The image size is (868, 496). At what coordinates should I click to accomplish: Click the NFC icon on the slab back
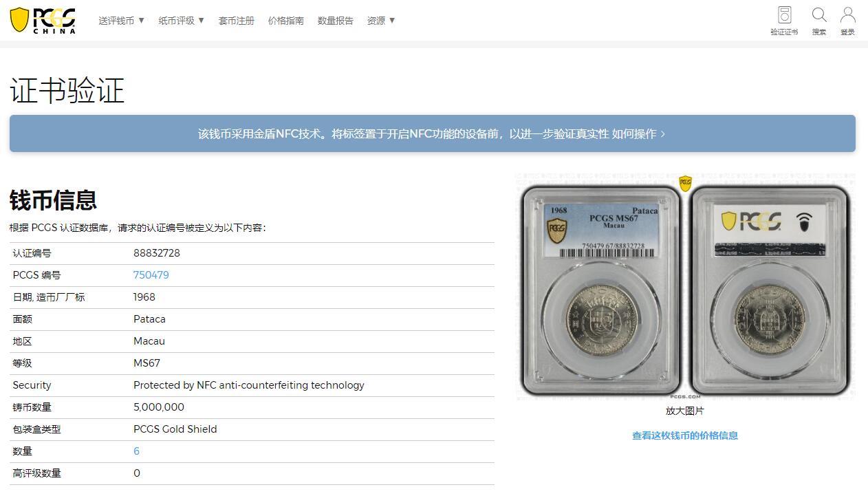click(x=803, y=221)
